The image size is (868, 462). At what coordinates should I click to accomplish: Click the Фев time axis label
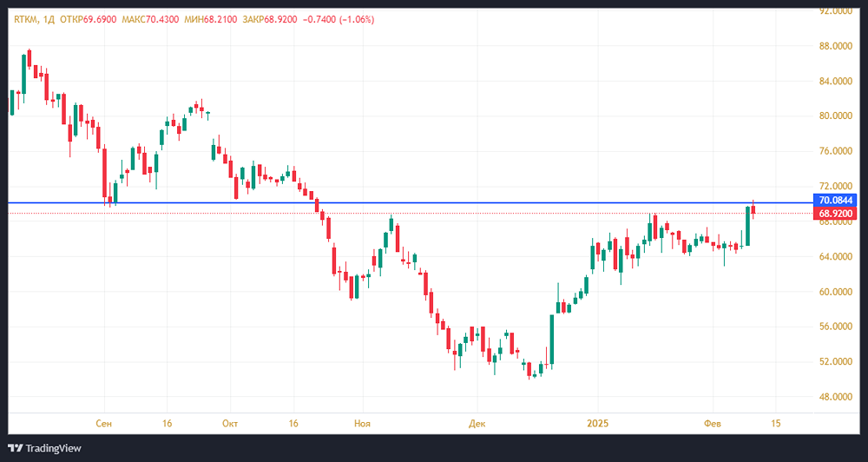tap(713, 423)
